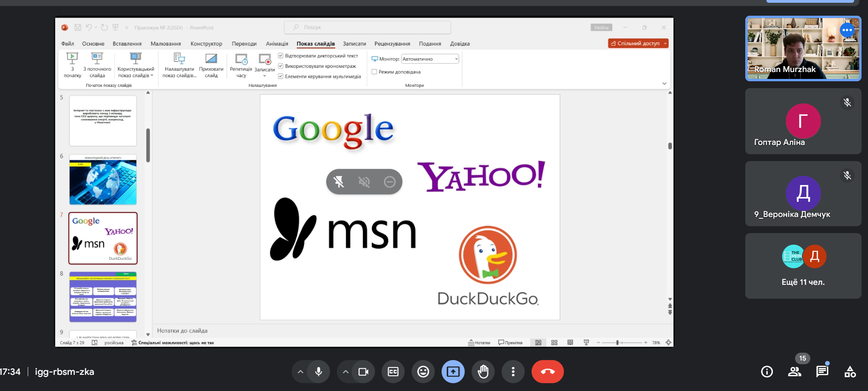The height and width of the screenshot is (391, 868).
Task: Raise hand in the meeting
Action: [483, 372]
